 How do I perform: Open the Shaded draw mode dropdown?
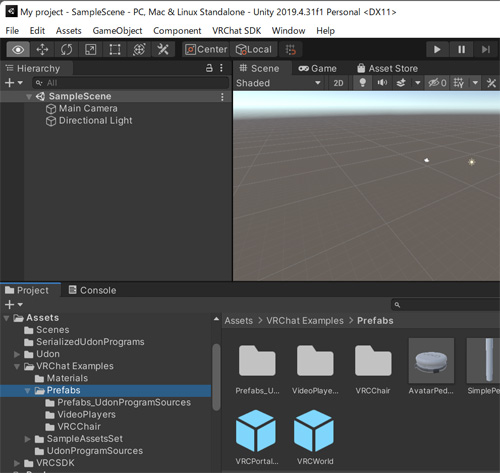[279, 83]
